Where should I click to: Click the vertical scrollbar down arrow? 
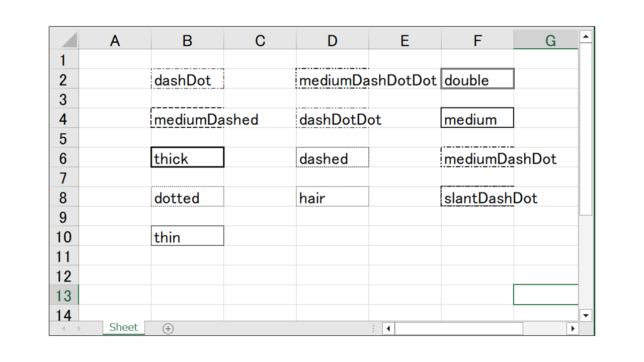pyautogui.click(x=586, y=315)
